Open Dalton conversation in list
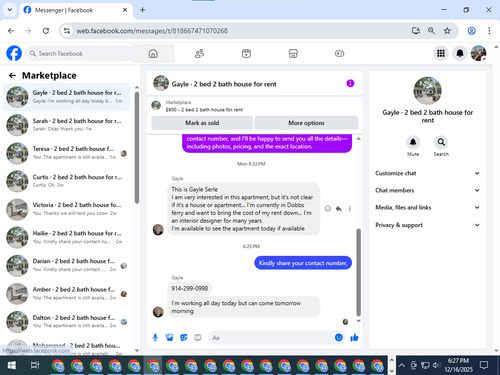 click(66, 322)
